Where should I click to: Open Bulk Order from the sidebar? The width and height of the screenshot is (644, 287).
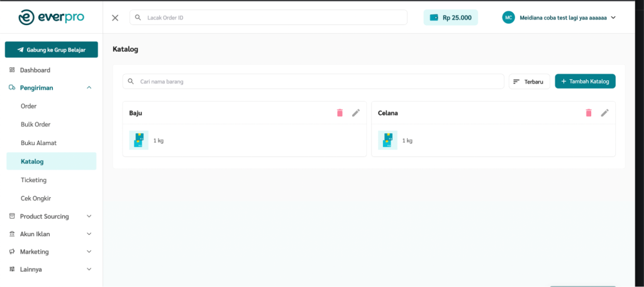pos(35,124)
